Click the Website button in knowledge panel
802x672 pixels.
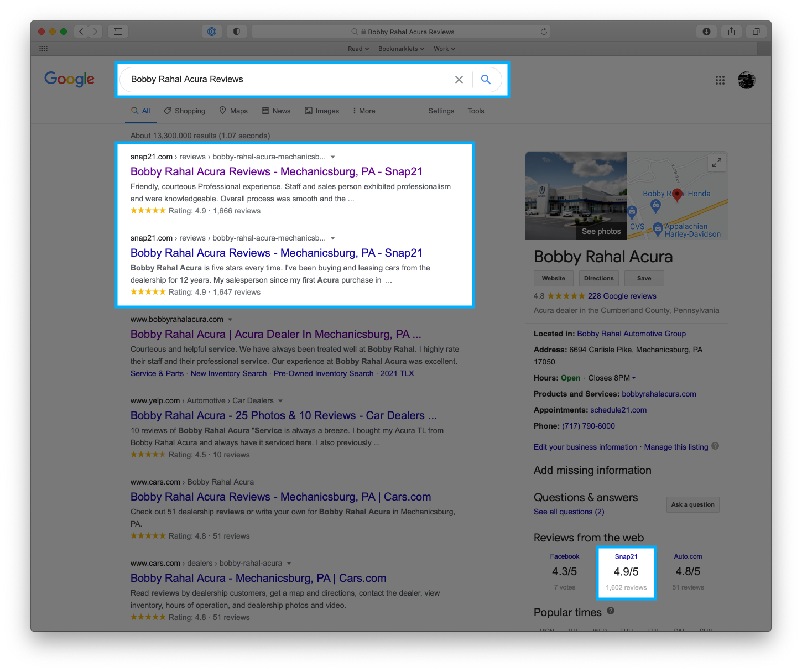pos(554,278)
